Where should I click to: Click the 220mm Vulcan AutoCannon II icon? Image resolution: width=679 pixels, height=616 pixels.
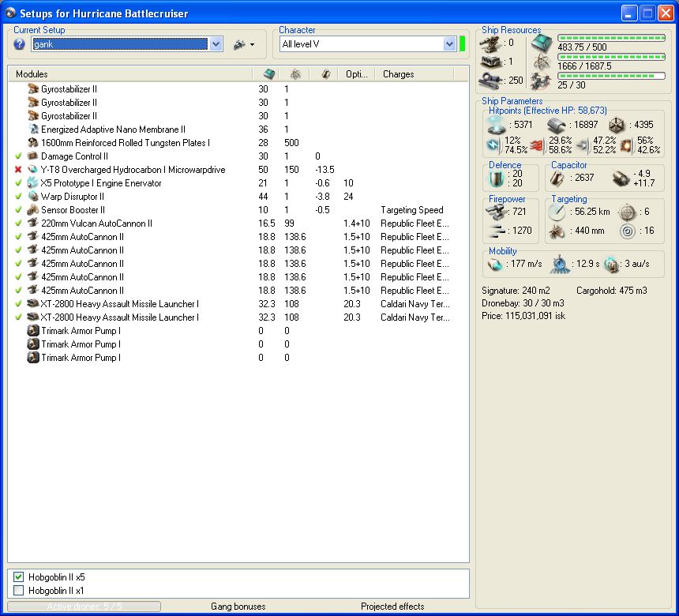[x=33, y=223]
